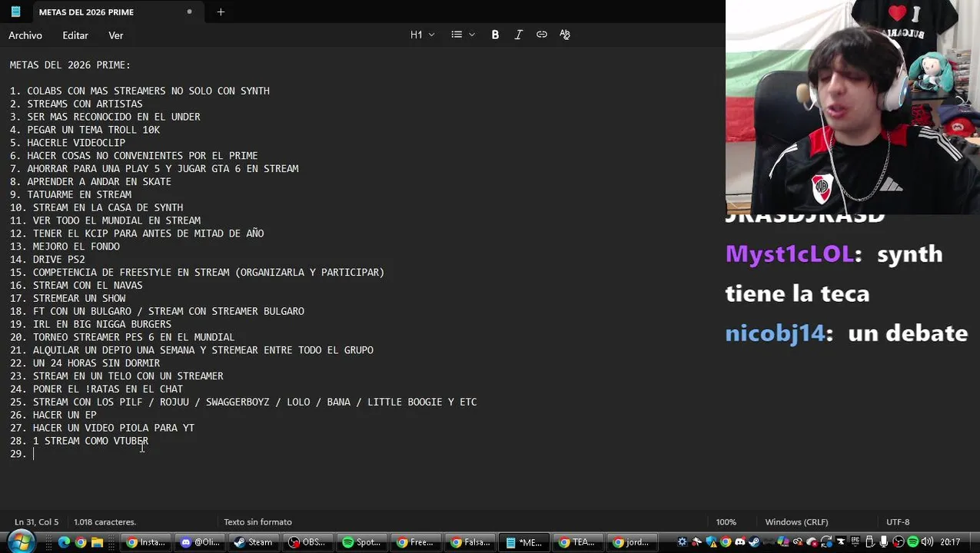Click the gear icon in system tray
The image size is (980, 553).
(682, 541)
